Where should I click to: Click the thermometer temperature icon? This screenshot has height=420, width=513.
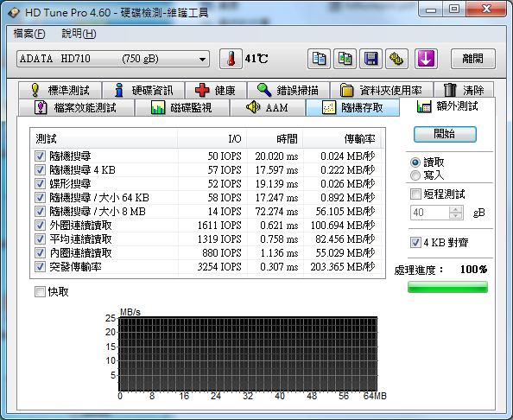[x=231, y=59]
